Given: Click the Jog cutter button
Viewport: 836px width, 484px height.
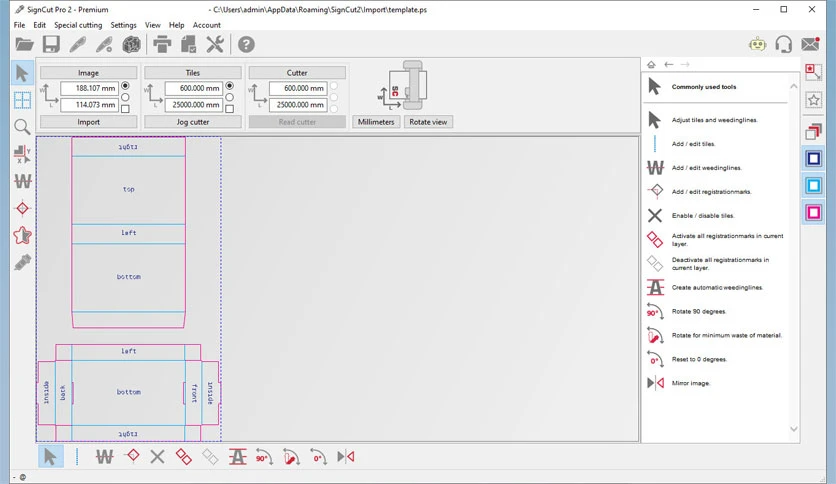Looking at the screenshot, I should [x=192, y=122].
